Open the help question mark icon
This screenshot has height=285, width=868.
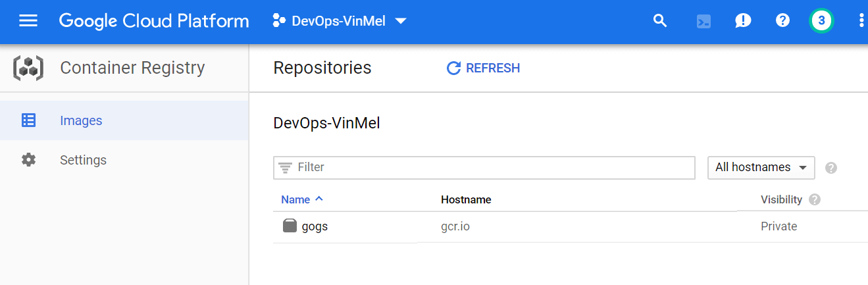[782, 21]
